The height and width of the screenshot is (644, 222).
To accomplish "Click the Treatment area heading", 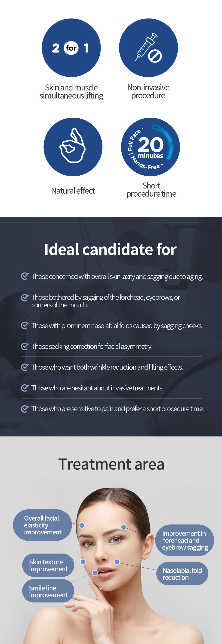I will tap(111, 464).
